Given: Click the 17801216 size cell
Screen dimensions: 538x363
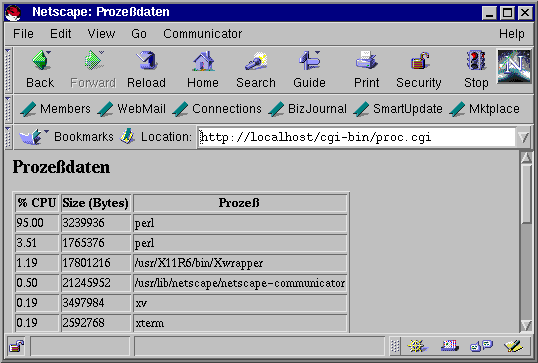Looking at the screenshot, I should click(x=96, y=263).
